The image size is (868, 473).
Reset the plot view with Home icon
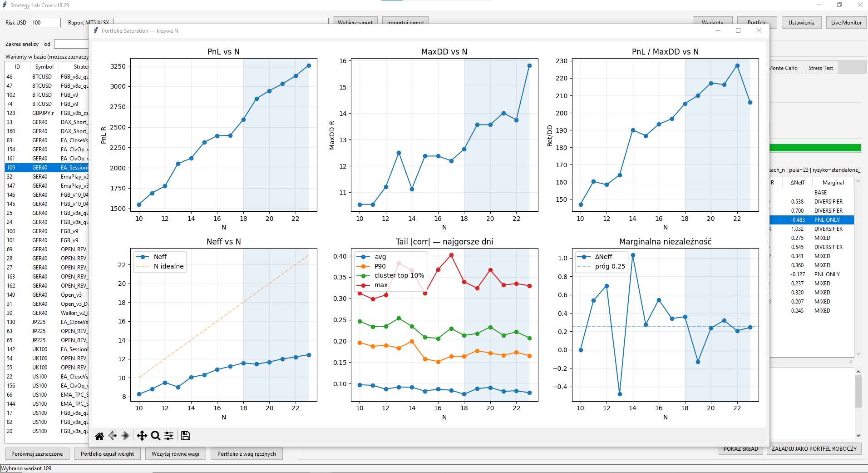coord(99,436)
